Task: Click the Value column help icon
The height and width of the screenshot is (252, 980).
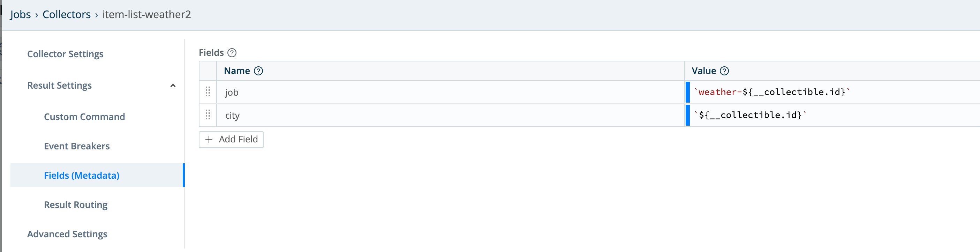Action: click(724, 71)
